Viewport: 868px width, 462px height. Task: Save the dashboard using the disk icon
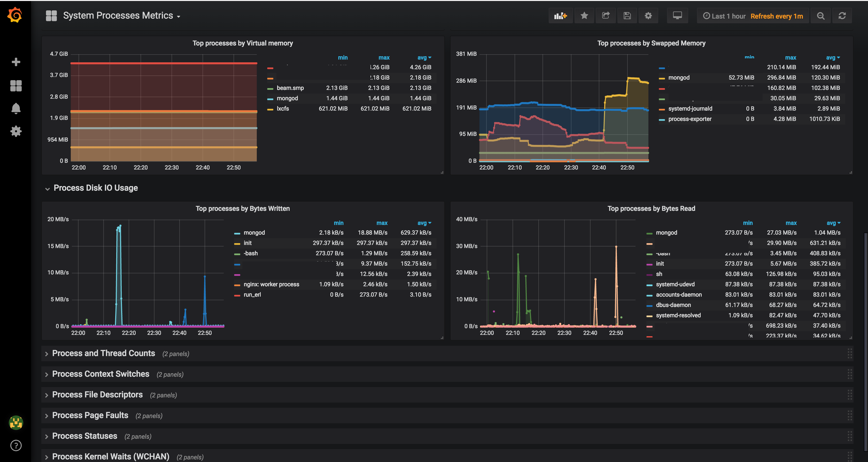coord(627,16)
